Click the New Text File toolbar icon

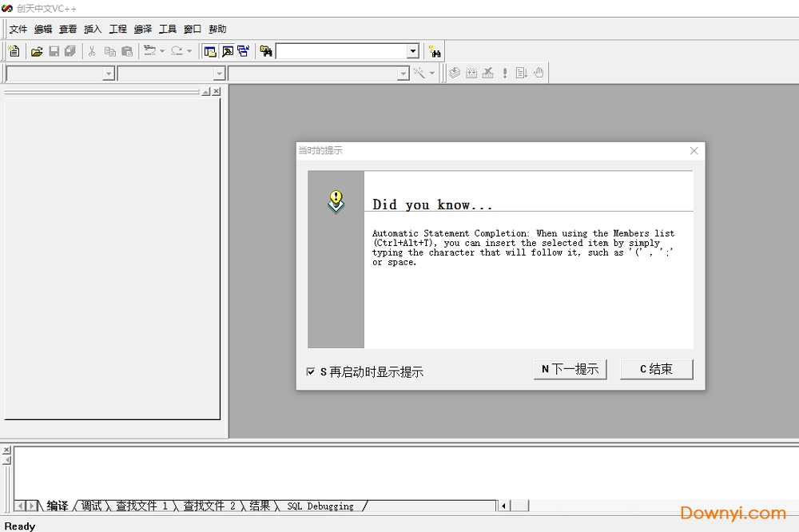(14, 51)
